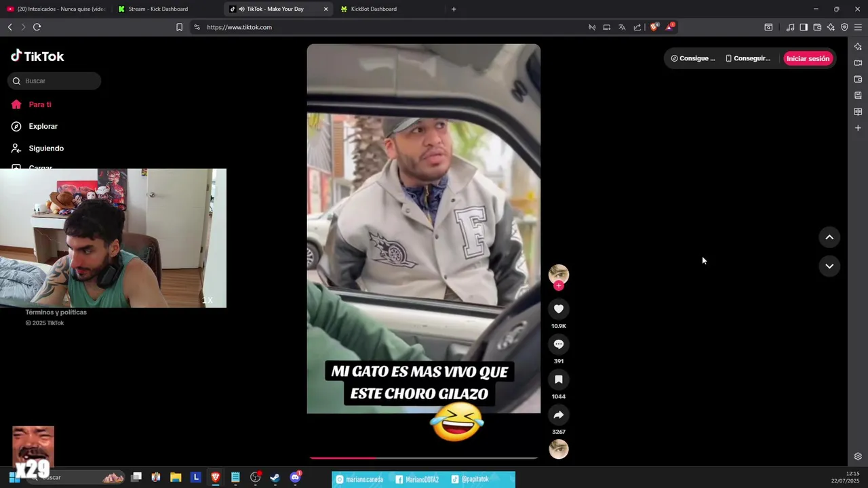This screenshot has width=868, height=488.
Task: Open OBS Studio from the taskbar
Action: (255, 477)
